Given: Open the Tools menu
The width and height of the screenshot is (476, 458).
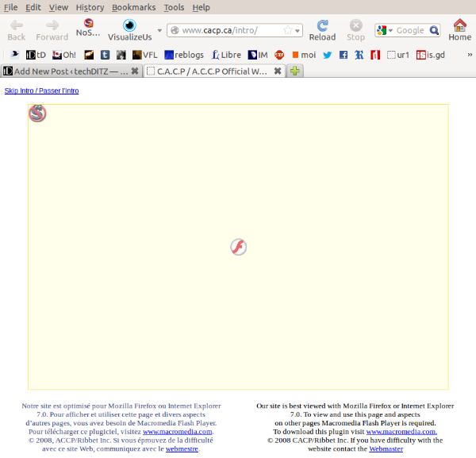Looking at the screenshot, I should [x=174, y=7].
